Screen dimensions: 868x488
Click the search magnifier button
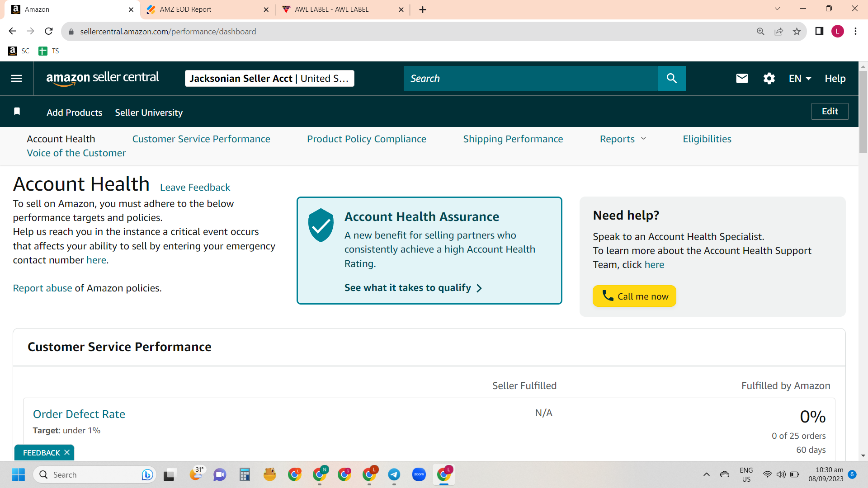click(x=672, y=79)
